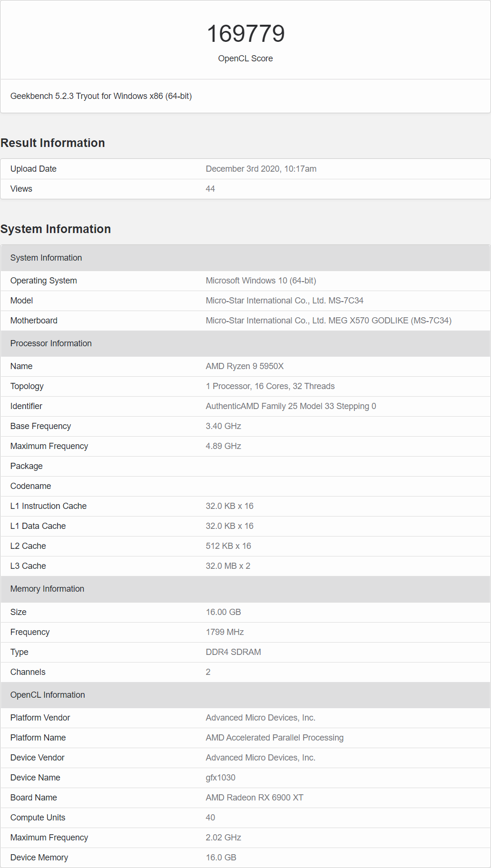Click the memory Size value 16.00 GB
Screen dimensions: 491x868
[x=223, y=612]
